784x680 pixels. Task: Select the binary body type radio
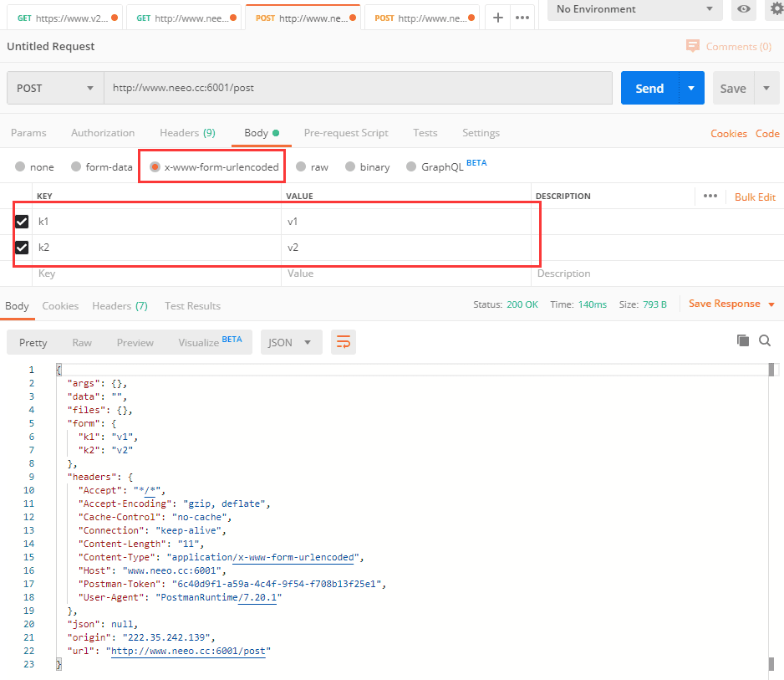[350, 166]
